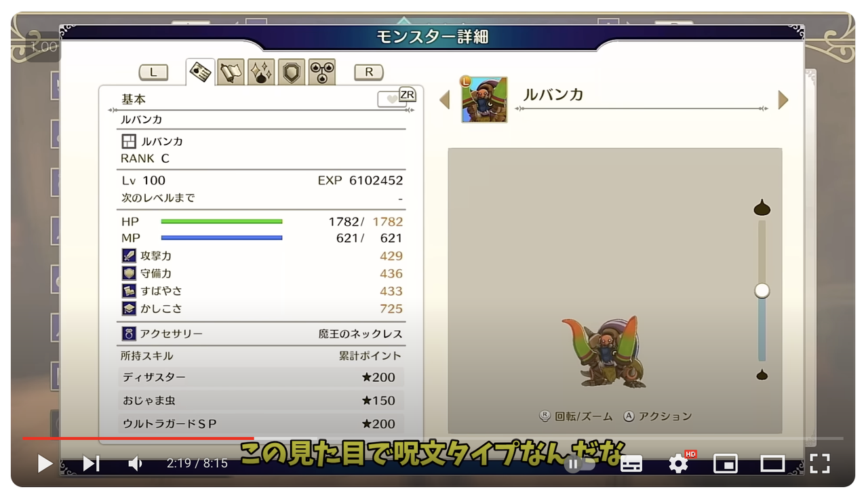Image resolution: width=868 pixels, height=491 pixels.
Task: Click the 回転/ズーム R-stick hint
Action: (576, 416)
